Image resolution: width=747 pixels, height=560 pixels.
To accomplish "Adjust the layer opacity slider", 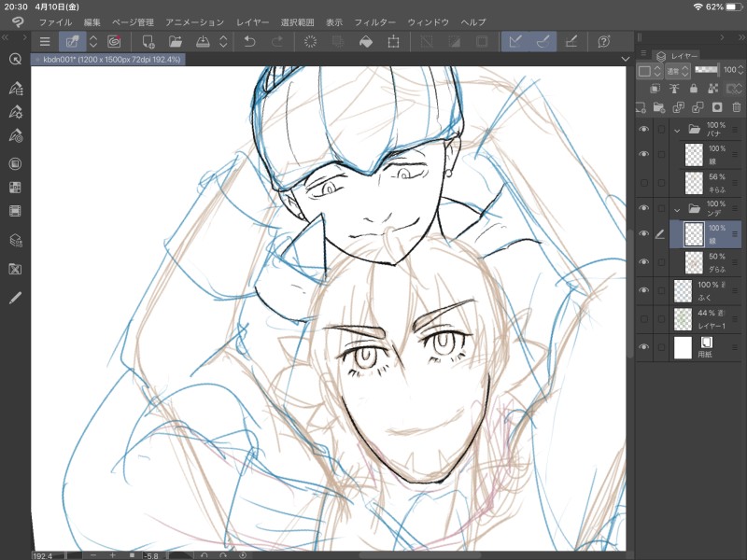I will (707, 69).
